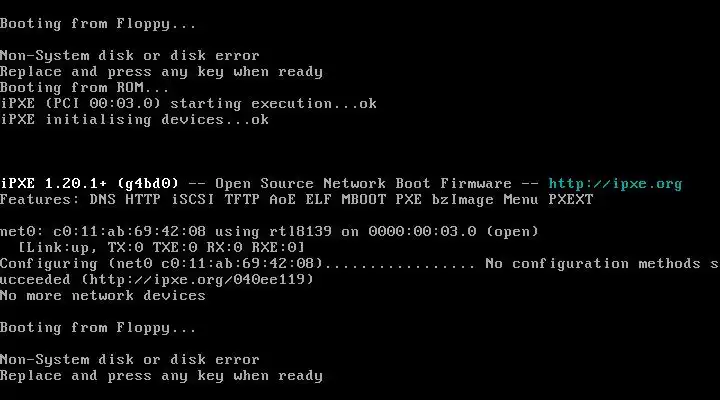Click the 'bzImage' feature word
This screenshot has width=720, height=400.
coord(462,200)
